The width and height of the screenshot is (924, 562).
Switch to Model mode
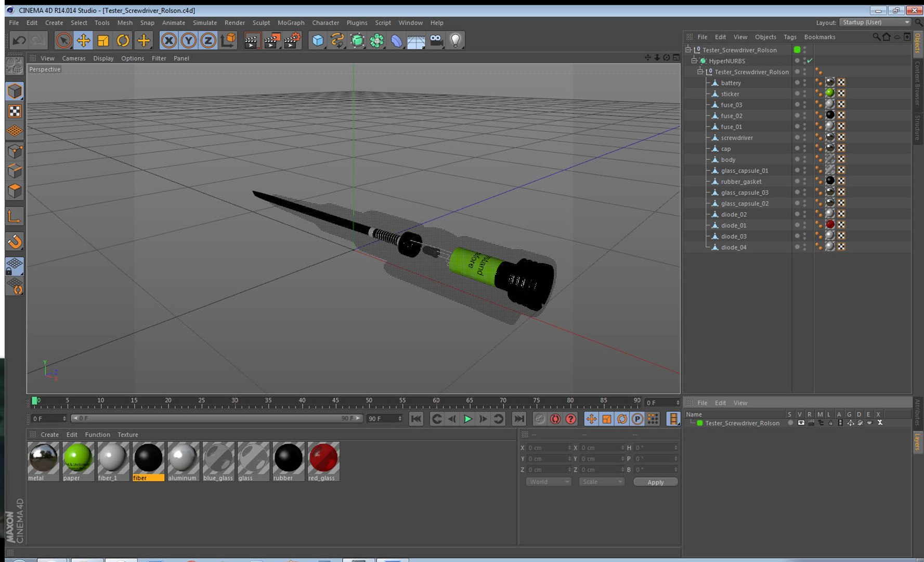pos(15,91)
